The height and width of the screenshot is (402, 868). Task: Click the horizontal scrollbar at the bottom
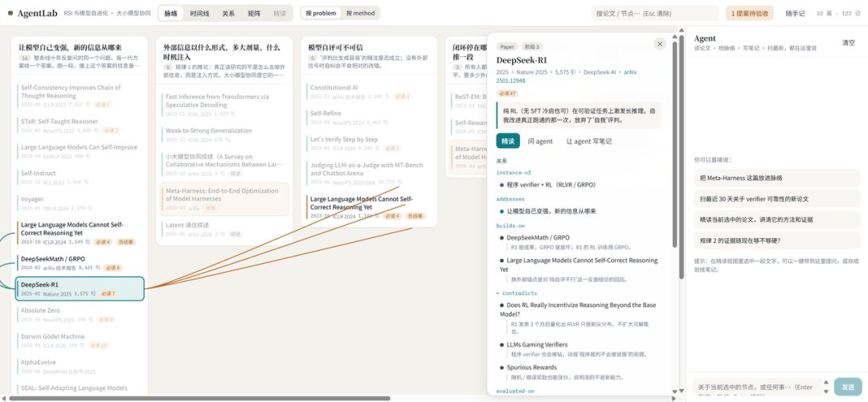point(200,398)
